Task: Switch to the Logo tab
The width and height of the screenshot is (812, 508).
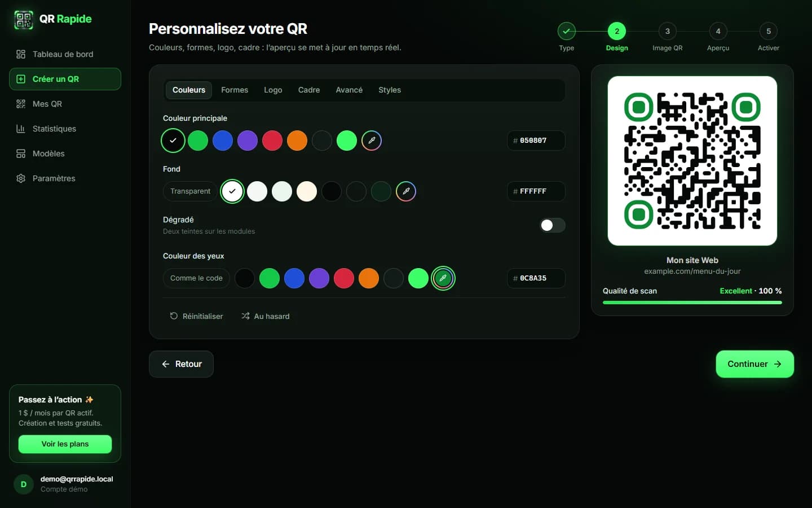Action: click(x=273, y=90)
